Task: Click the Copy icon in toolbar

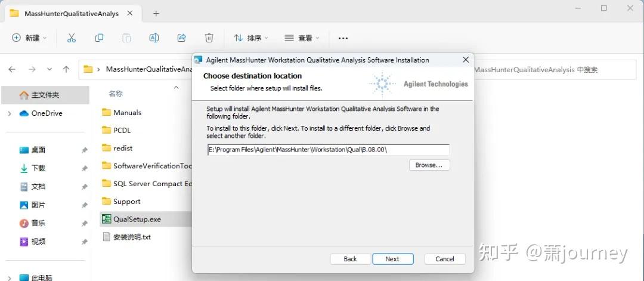Action: click(99, 38)
